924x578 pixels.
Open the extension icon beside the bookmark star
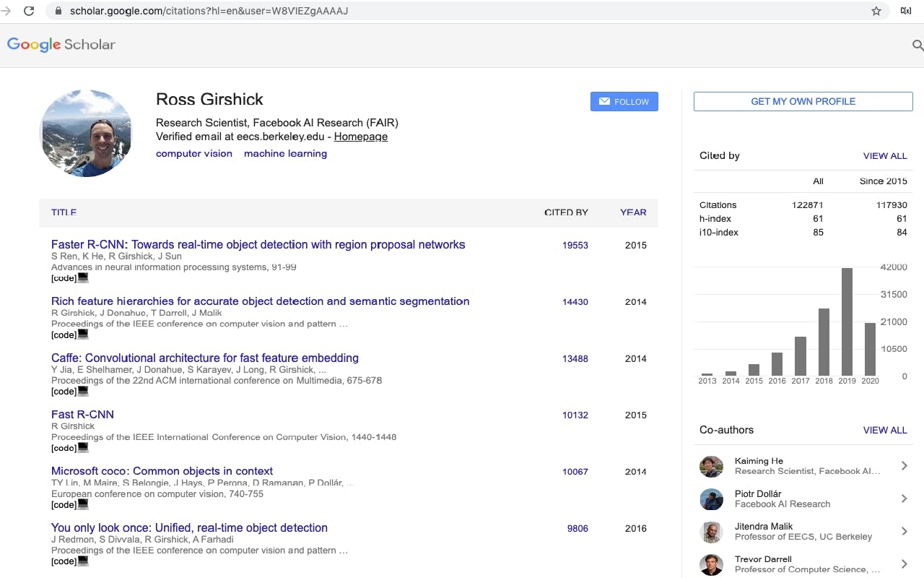(905, 11)
